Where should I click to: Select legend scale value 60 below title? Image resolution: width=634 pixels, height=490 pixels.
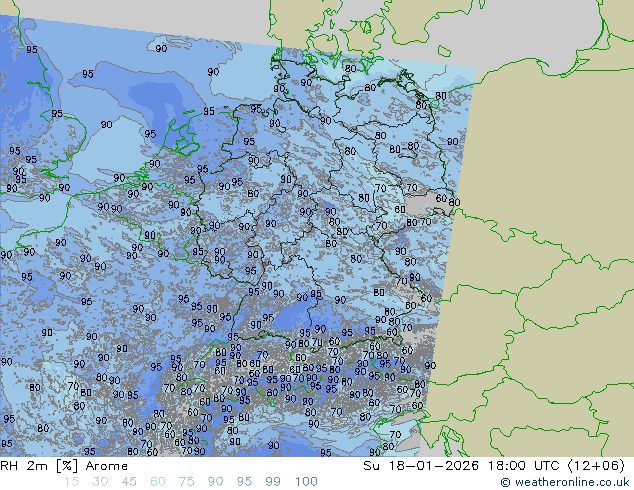click(158, 482)
